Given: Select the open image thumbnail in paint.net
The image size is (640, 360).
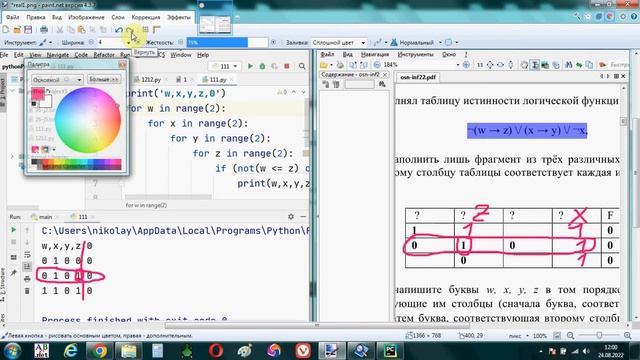Looking at the screenshot, I should click(x=215, y=24).
